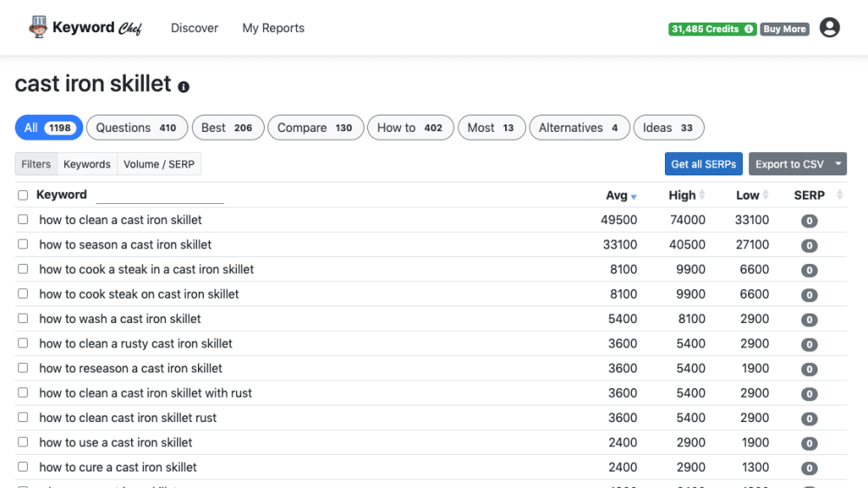Select the Ideas 33 filter pill
868x488 pixels.
[x=668, y=128]
